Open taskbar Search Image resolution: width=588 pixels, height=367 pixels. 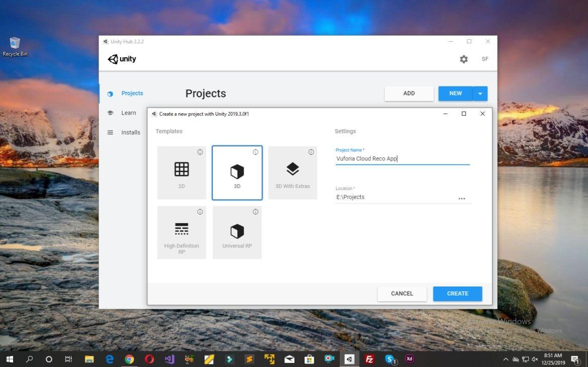[x=29, y=359]
